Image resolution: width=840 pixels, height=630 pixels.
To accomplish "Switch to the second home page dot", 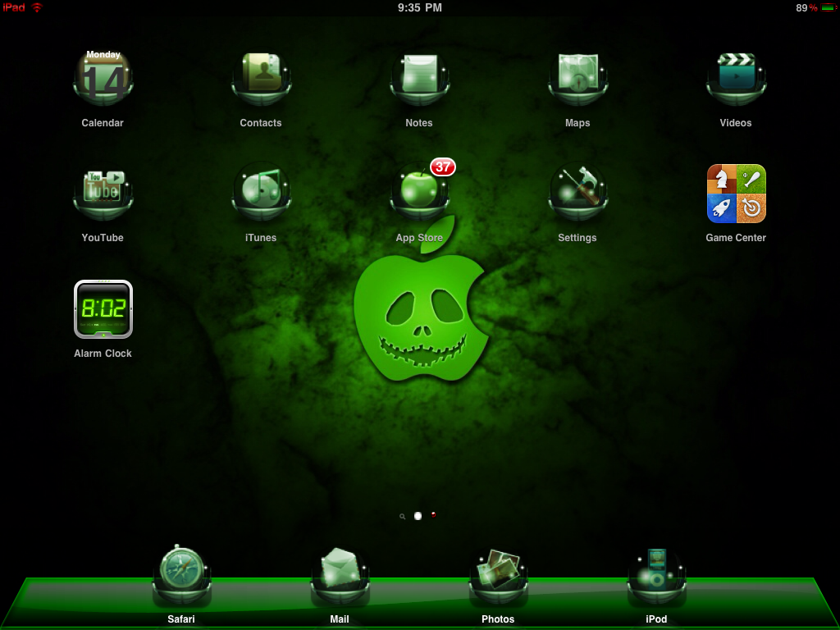I will (x=433, y=515).
